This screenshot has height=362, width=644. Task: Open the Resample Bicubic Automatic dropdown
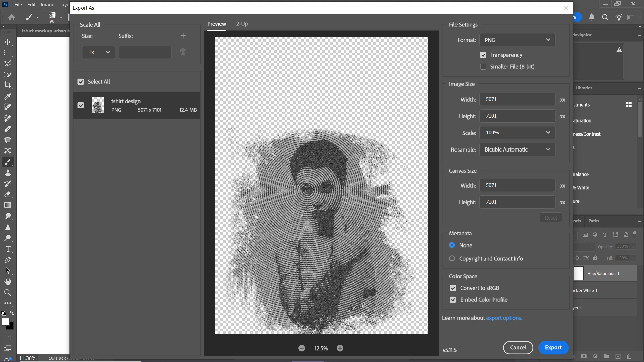click(x=517, y=149)
